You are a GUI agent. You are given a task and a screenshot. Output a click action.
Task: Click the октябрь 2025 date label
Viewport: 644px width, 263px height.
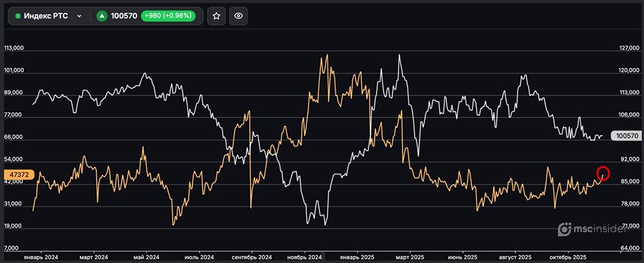point(568,257)
